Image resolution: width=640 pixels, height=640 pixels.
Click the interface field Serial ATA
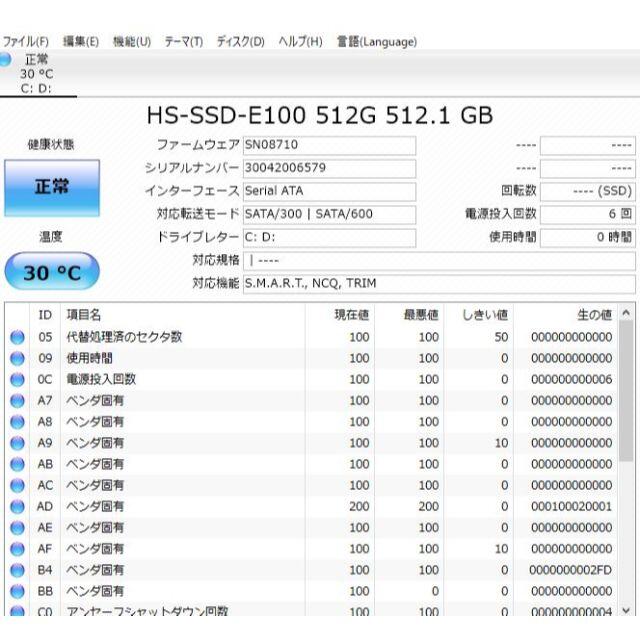pos(329,191)
